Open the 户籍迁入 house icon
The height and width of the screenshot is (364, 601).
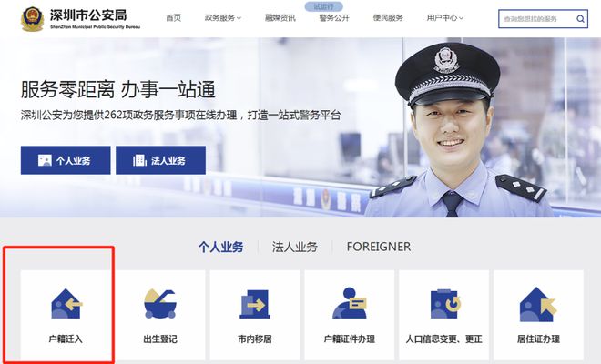(66, 303)
